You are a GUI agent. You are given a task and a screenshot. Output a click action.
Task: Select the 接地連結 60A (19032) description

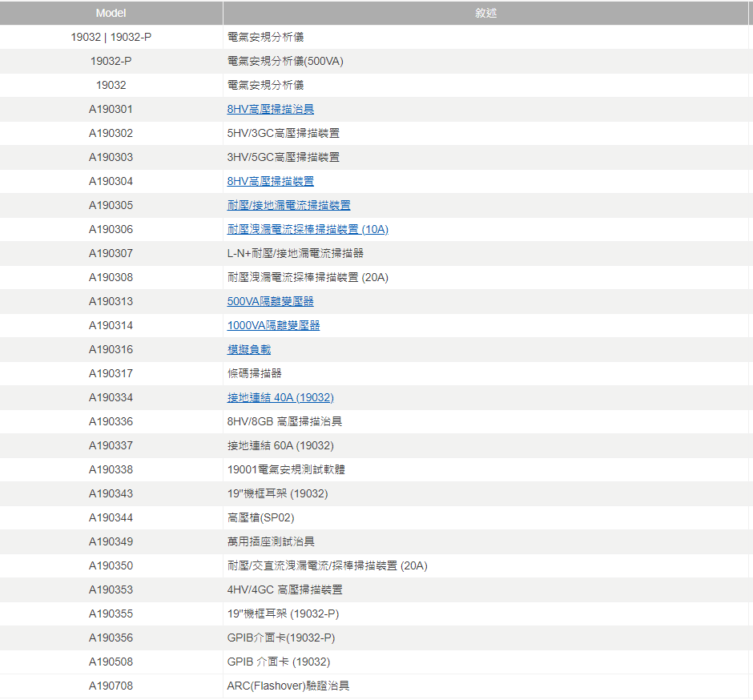click(280, 445)
